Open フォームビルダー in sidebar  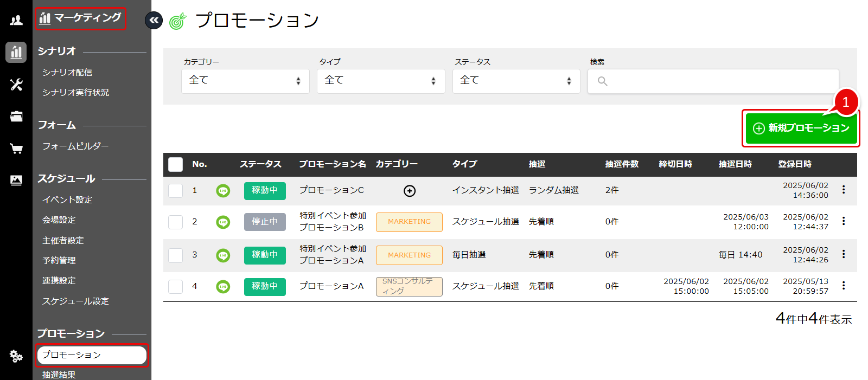pyautogui.click(x=76, y=146)
